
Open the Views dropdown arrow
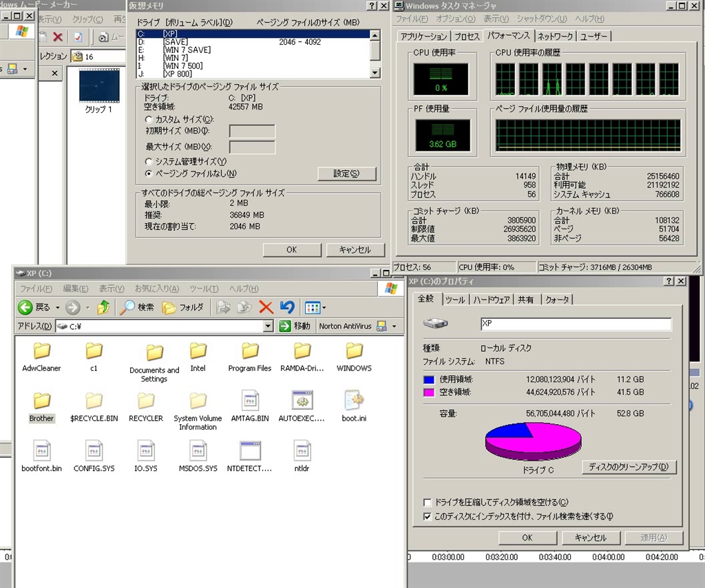324,308
